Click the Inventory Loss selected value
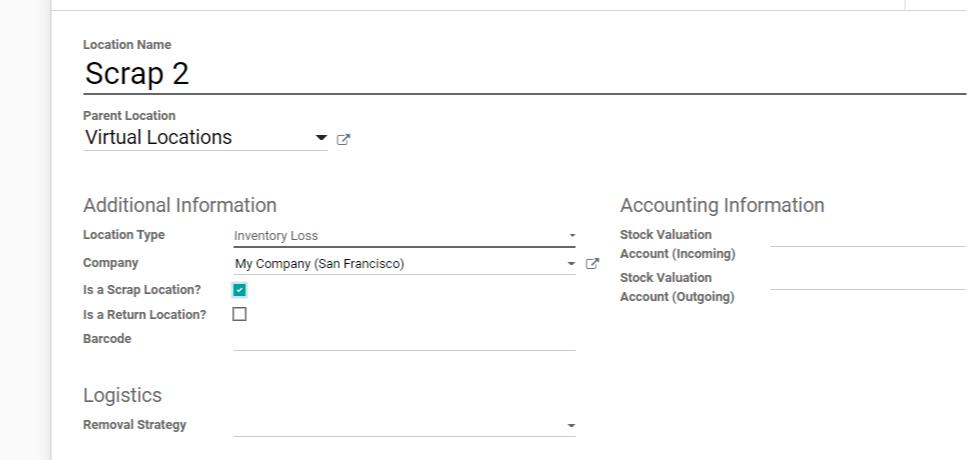 pyautogui.click(x=276, y=236)
